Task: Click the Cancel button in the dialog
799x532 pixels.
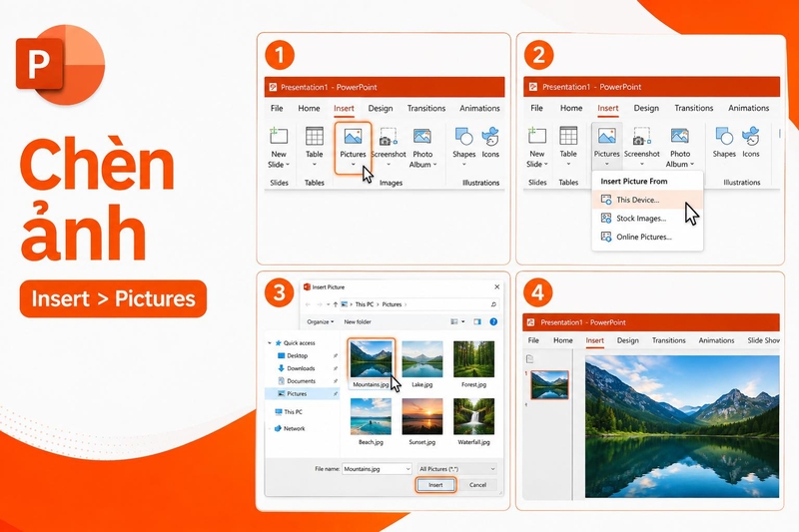Action: click(477, 485)
